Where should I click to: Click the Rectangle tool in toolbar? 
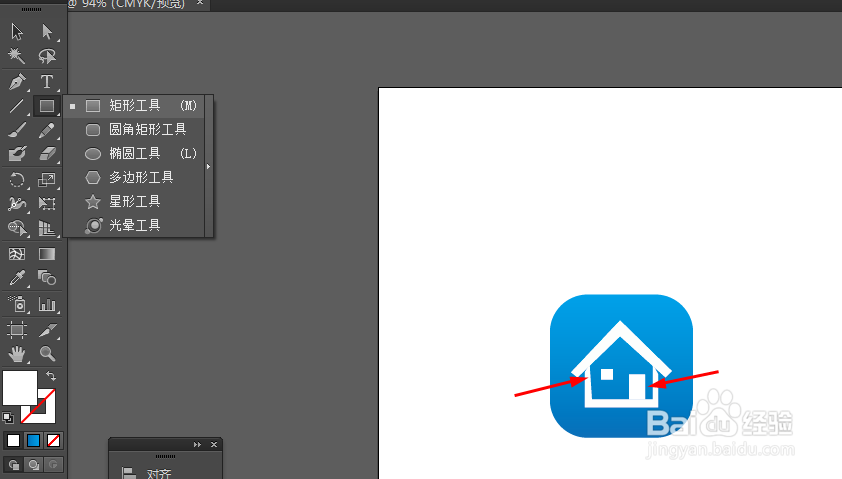coord(47,106)
